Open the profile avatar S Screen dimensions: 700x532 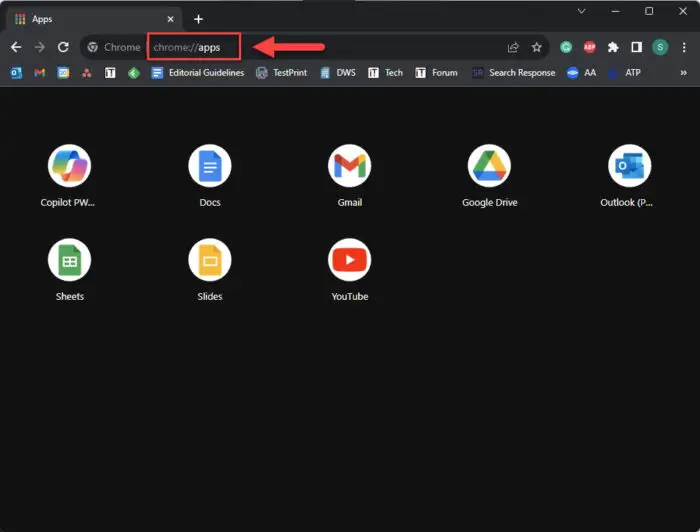tap(660, 47)
